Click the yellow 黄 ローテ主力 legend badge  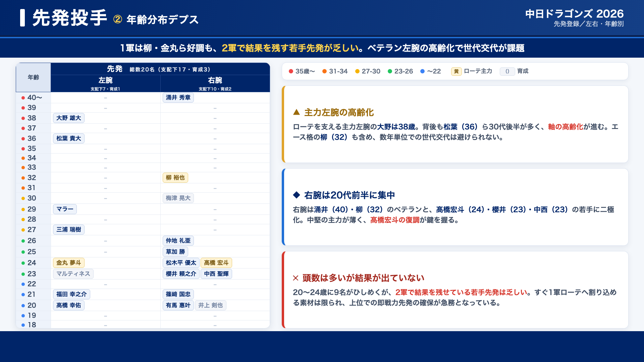click(x=457, y=71)
